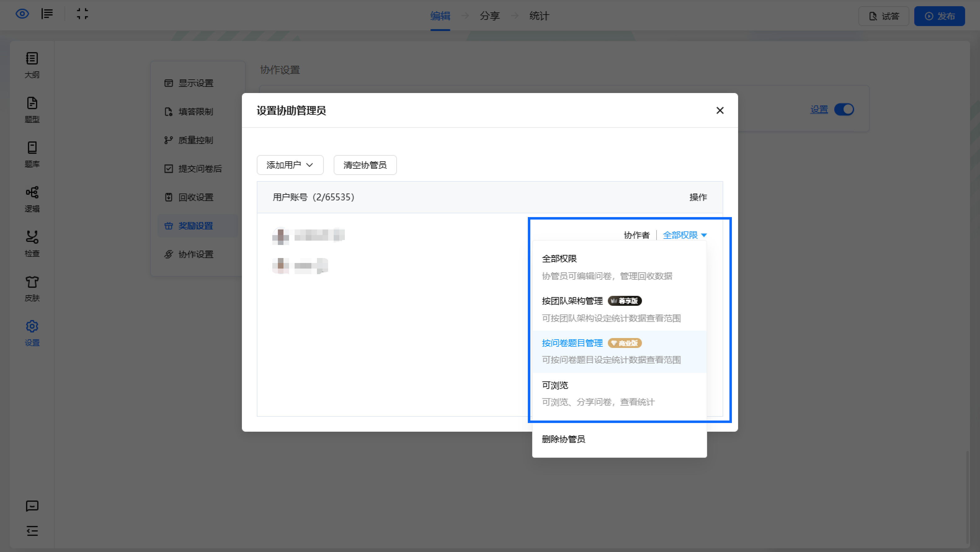Toggle the collaboration switch off
980x552 pixels.
(x=844, y=109)
